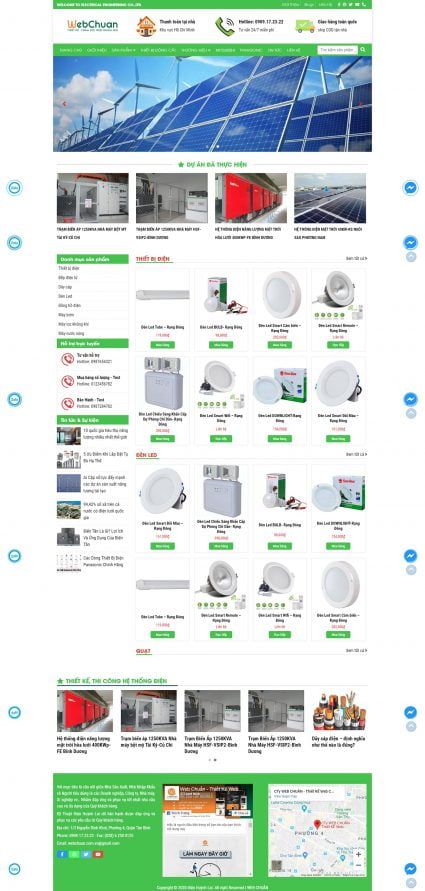The width and height of the screenshot is (425, 891).
Task: Click the search magnifier icon in navbar
Action: (x=363, y=50)
